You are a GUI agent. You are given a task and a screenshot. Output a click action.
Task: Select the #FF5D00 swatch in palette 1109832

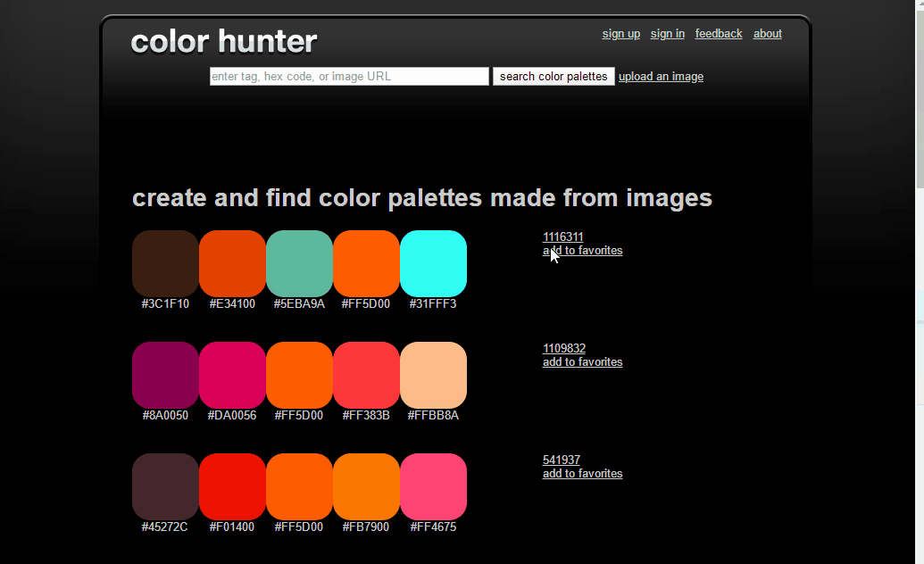tap(299, 375)
